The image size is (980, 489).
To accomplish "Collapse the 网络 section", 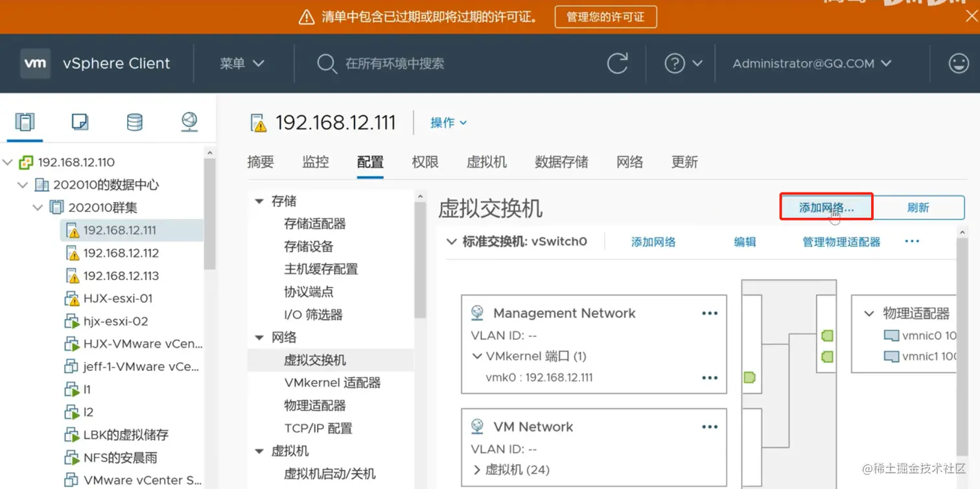I will click(x=259, y=337).
